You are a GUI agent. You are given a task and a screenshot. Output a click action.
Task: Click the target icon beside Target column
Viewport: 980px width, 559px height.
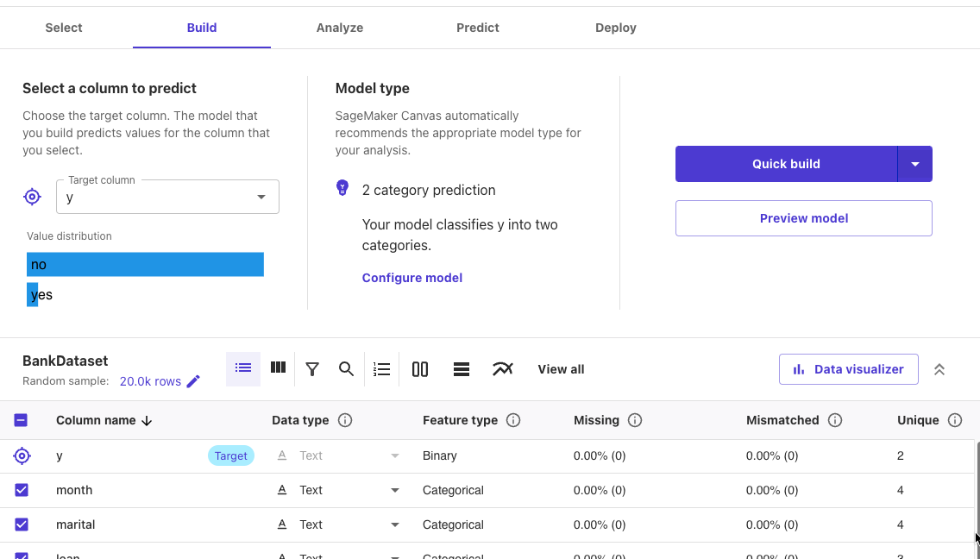(33, 197)
